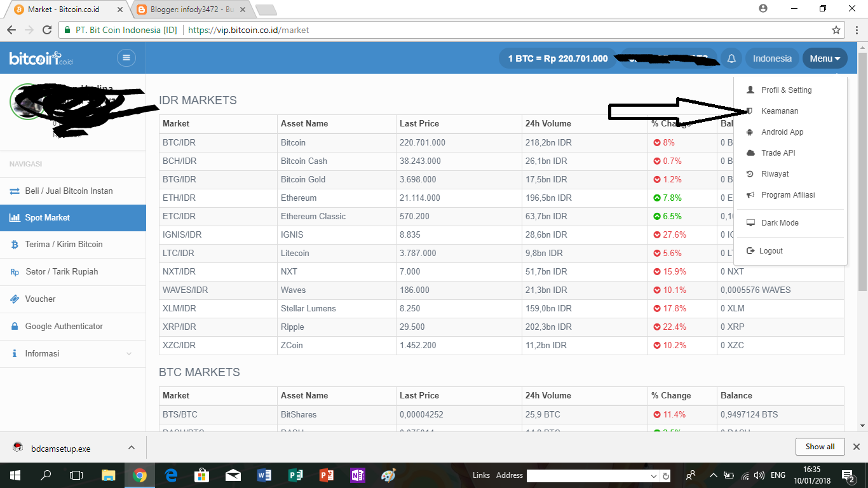
Task: Switch language via Indonesia button
Action: (772, 58)
